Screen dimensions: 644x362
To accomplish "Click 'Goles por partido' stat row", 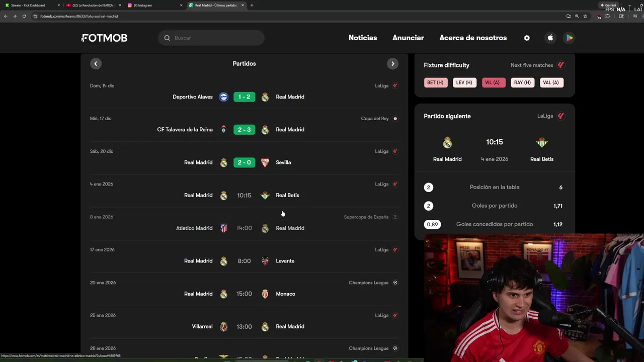I will 495,206.
